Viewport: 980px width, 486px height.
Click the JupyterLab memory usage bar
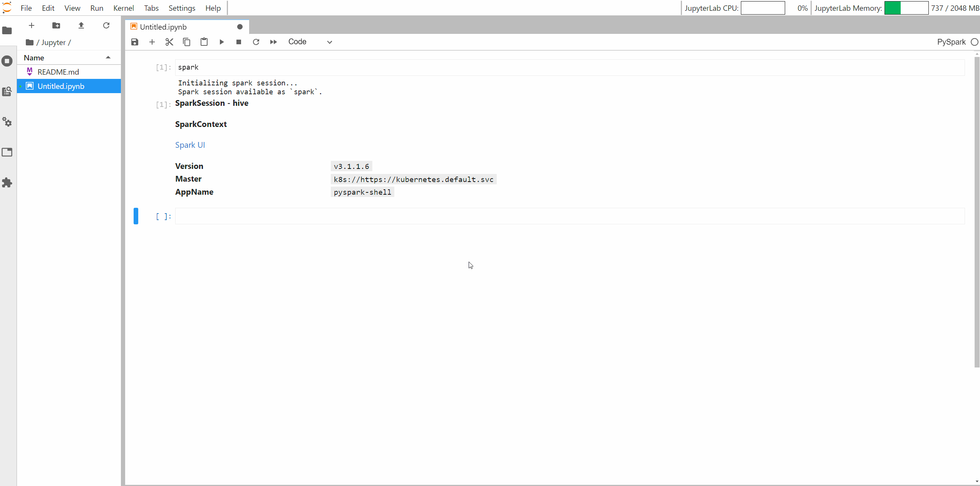pyautogui.click(x=906, y=8)
